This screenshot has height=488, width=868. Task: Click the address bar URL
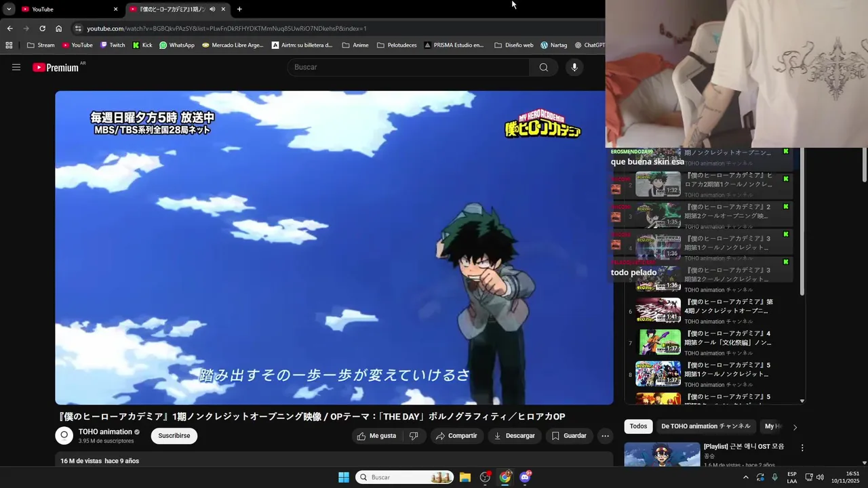pos(226,28)
